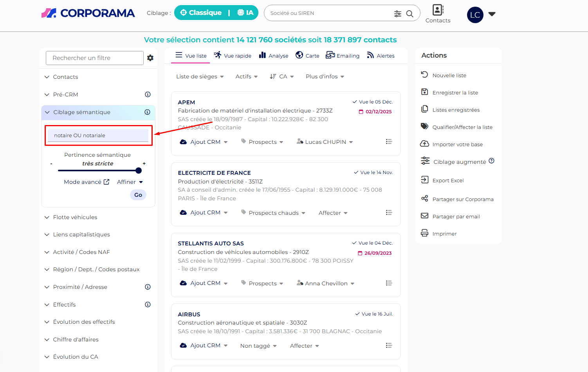Open the Carte view tab
The height and width of the screenshot is (372, 588).
307,56
